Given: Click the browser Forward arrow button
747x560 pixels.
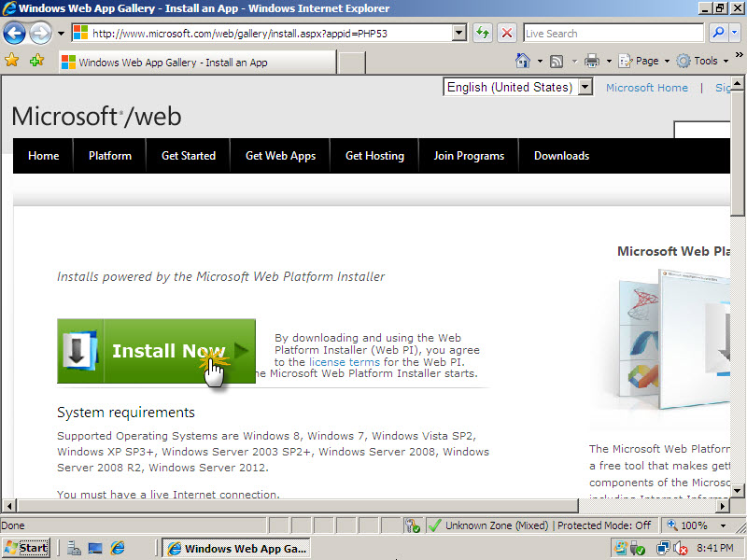Looking at the screenshot, I should click(x=40, y=34).
